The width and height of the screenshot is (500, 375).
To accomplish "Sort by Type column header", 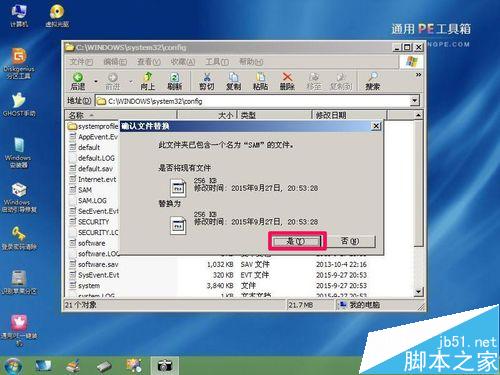I will click(x=274, y=115).
